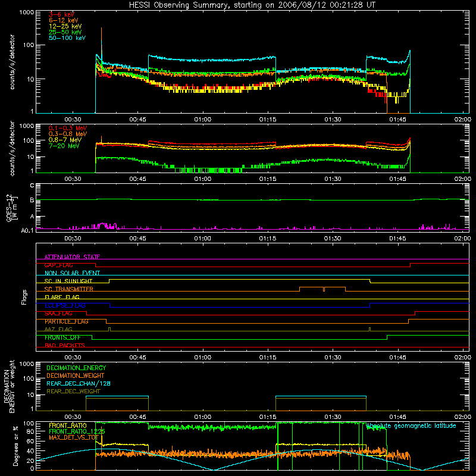Viewport: 476px width, 476px height.
Task: Click the 02:00 tick under the Flags panel
Action: (x=463, y=358)
